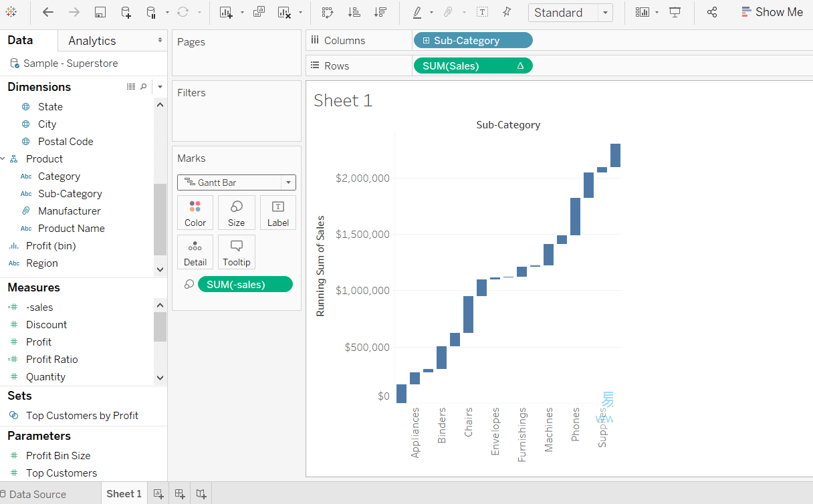Click the Dimensions view-as-list icon
The image size is (813, 504).
pos(131,87)
